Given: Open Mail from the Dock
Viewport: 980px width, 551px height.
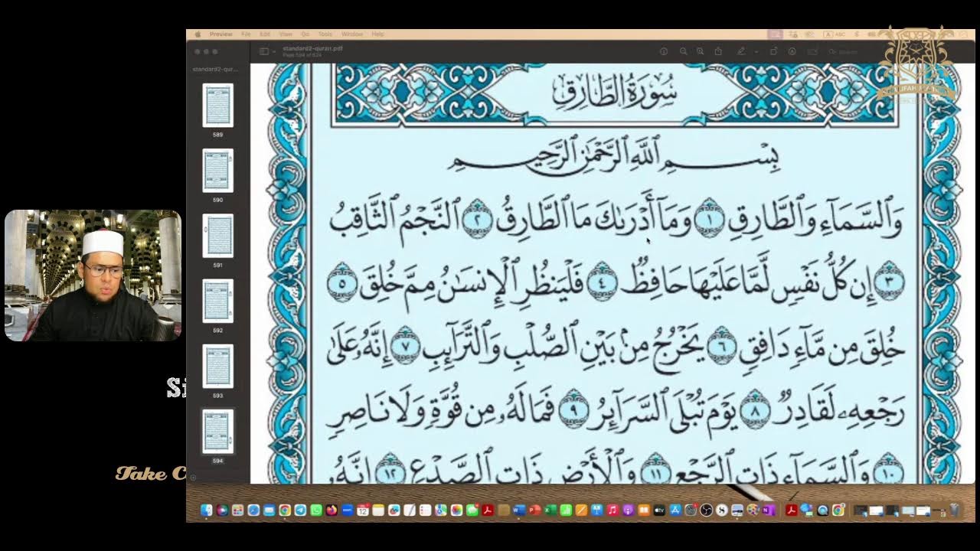Looking at the screenshot, I should pos(269,510).
